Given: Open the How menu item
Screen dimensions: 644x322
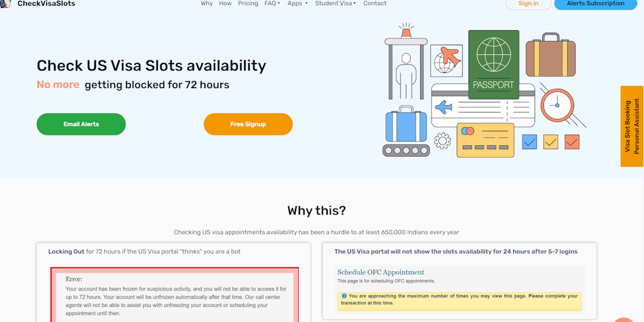Looking at the screenshot, I should coord(225,3).
